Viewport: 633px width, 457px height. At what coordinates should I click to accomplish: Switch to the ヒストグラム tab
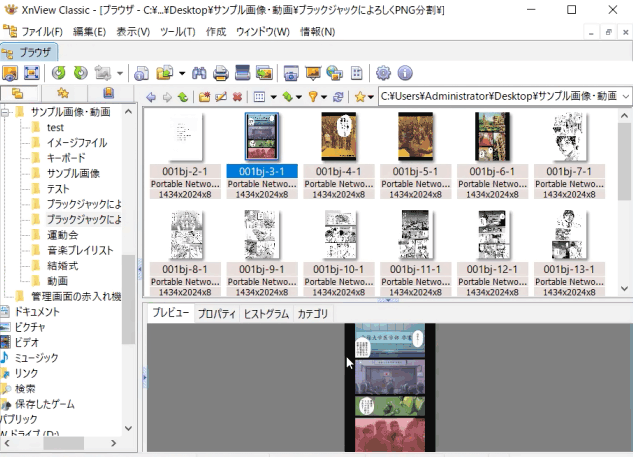pos(266,314)
